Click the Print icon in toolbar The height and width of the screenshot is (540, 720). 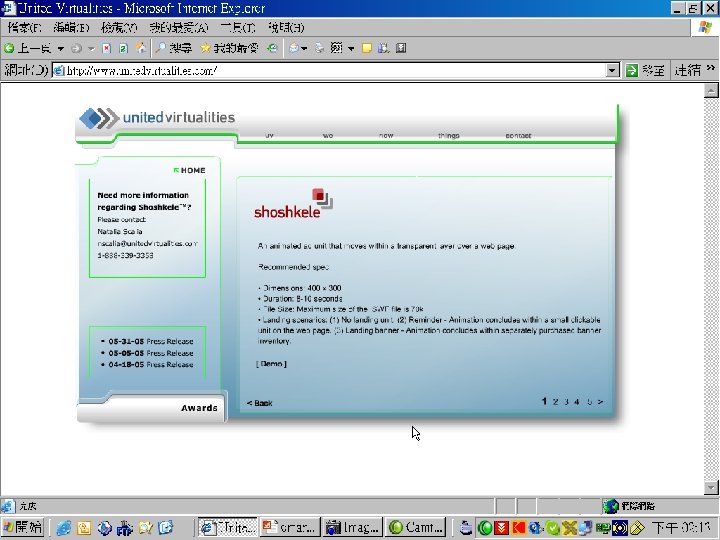pyautogui.click(x=320, y=48)
